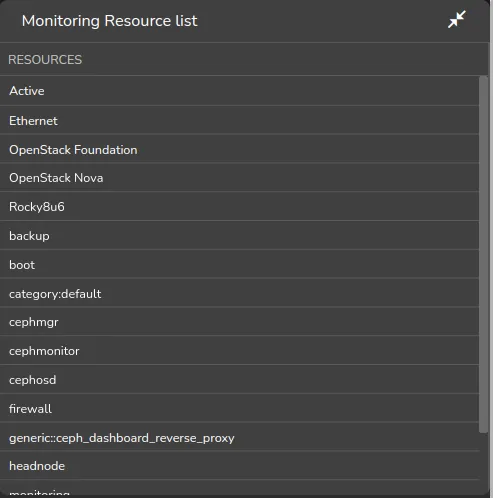
Task: Select the cephmgr resource
Action: click(x=239, y=321)
